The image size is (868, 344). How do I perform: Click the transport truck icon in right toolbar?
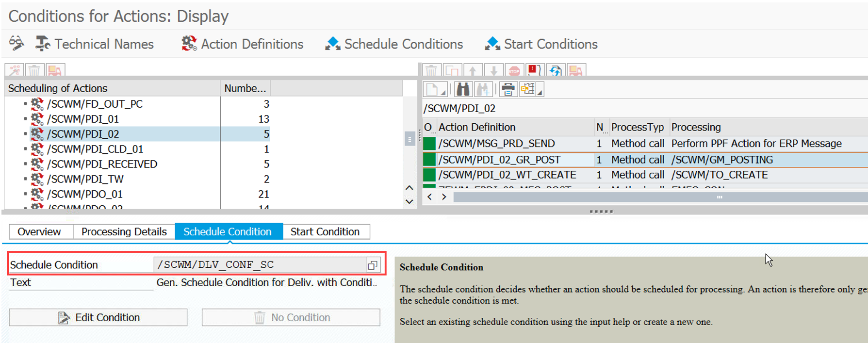[576, 70]
